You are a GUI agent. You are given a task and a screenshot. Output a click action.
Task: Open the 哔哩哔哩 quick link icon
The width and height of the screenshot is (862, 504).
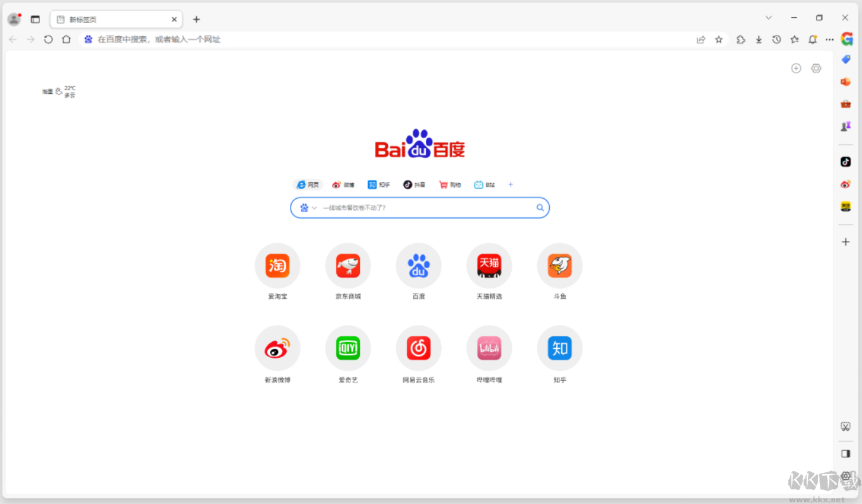coord(489,348)
